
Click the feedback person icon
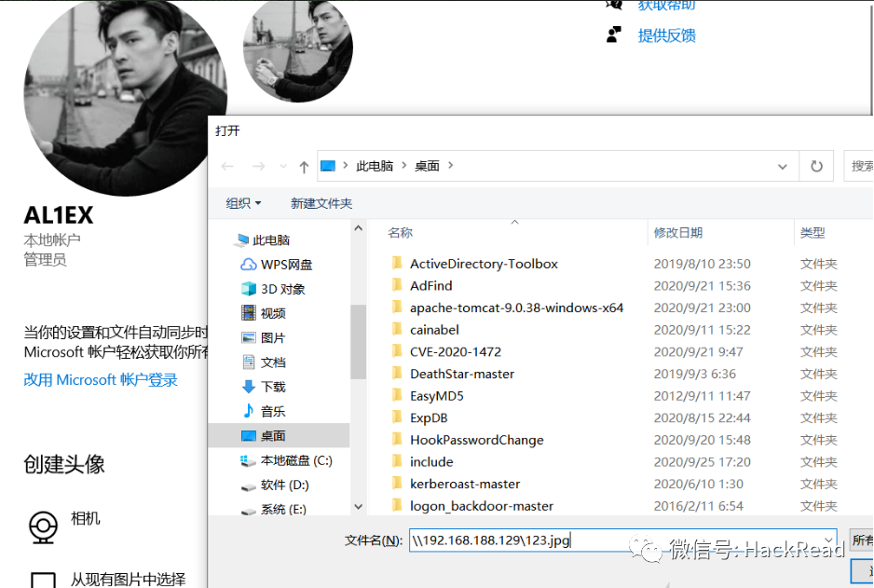pos(614,35)
